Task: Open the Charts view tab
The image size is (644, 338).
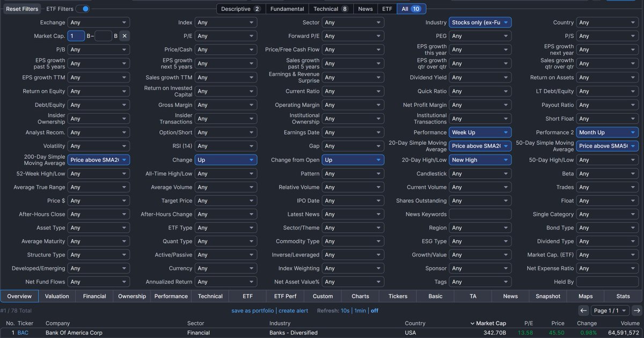Action: [360, 296]
